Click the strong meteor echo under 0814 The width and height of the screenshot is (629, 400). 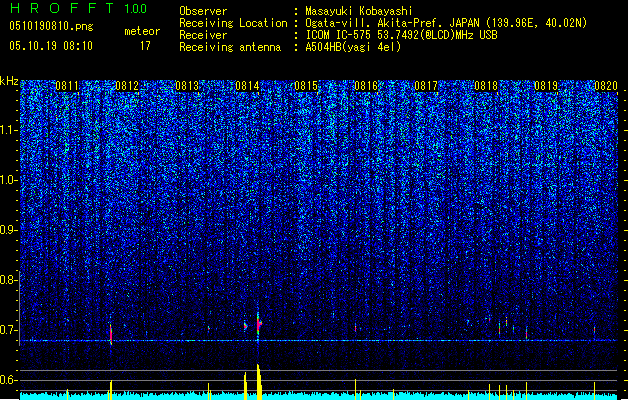click(259, 323)
